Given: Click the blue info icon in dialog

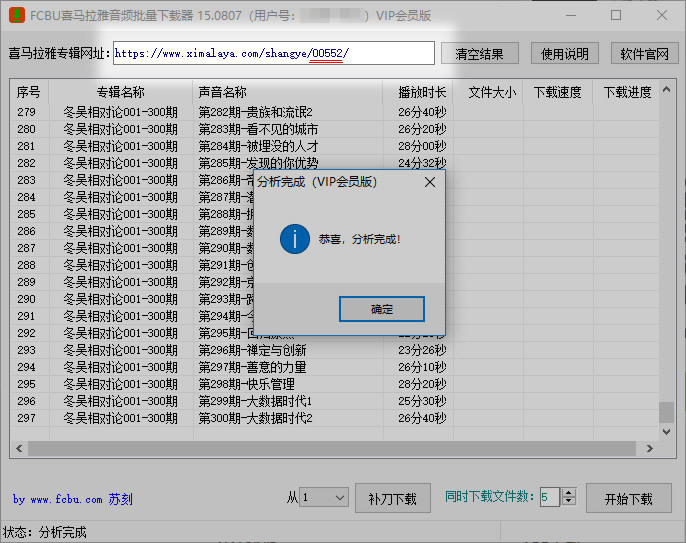Looking at the screenshot, I should pos(294,239).
